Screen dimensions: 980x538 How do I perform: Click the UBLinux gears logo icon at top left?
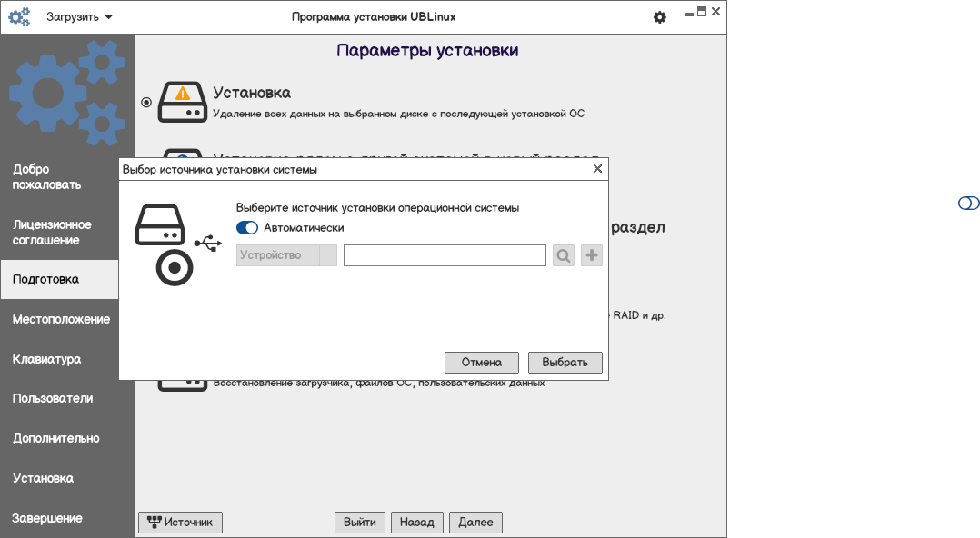pos(19,17)
